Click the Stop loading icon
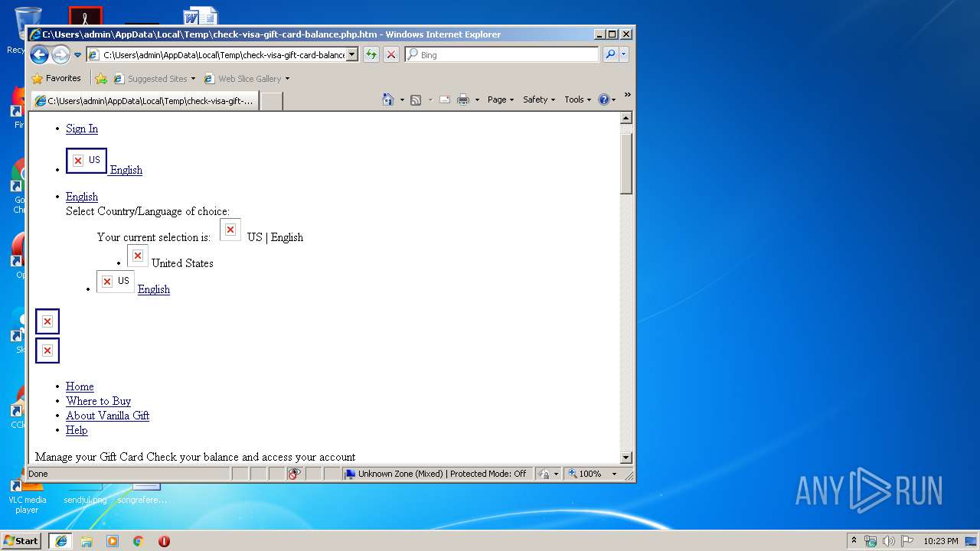Image resolution: width=980 pixels, height=551 pixels. 391,54
